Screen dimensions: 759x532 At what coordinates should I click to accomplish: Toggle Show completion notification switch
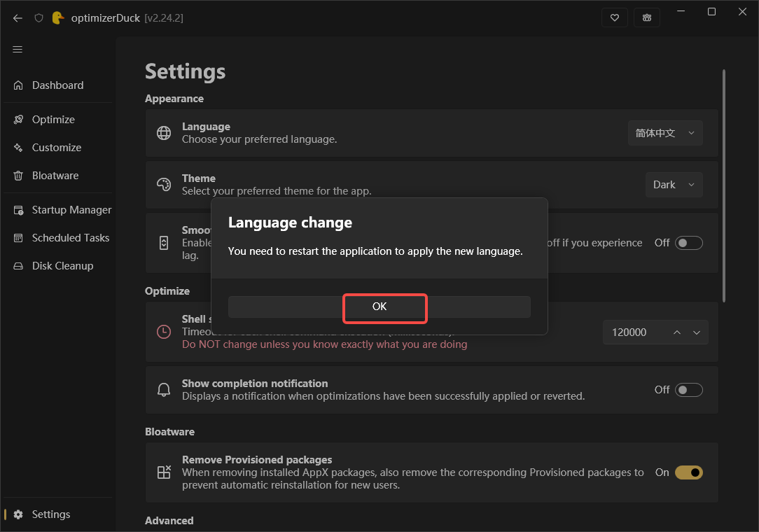(x=688, y=390)
